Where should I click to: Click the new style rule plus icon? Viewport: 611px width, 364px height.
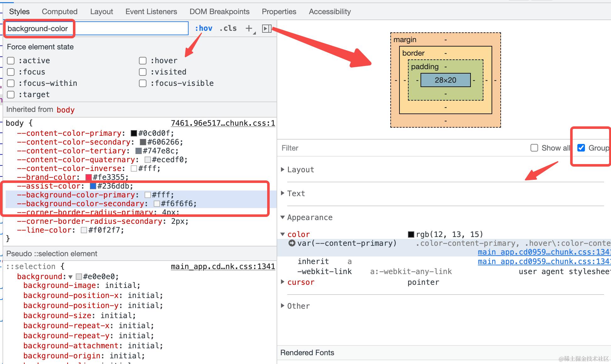[x=249, y=28]
